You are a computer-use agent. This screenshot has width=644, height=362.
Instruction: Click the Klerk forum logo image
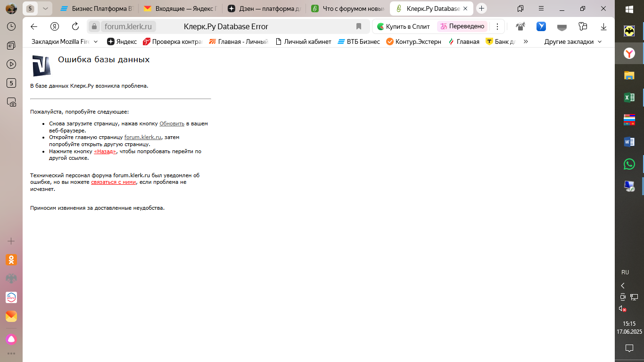41,66
